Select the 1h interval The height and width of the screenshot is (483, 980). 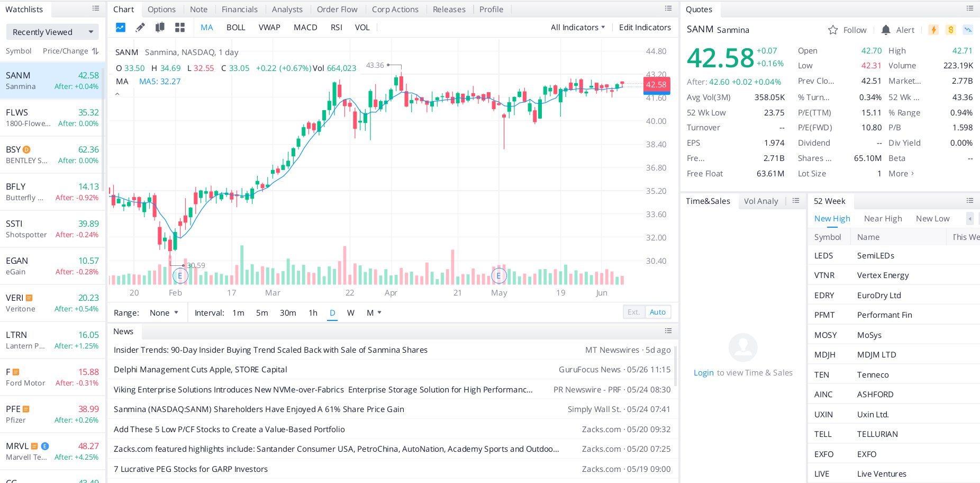pyautogui.click(x=313, y=313)
